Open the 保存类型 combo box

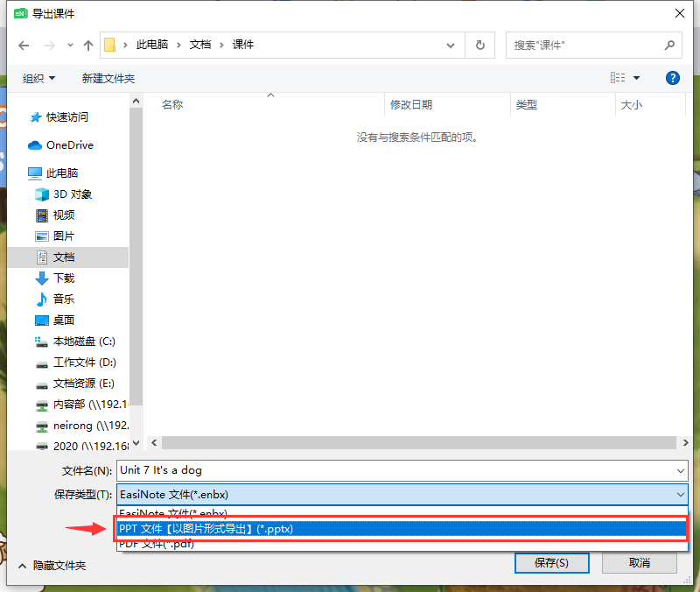402,495
